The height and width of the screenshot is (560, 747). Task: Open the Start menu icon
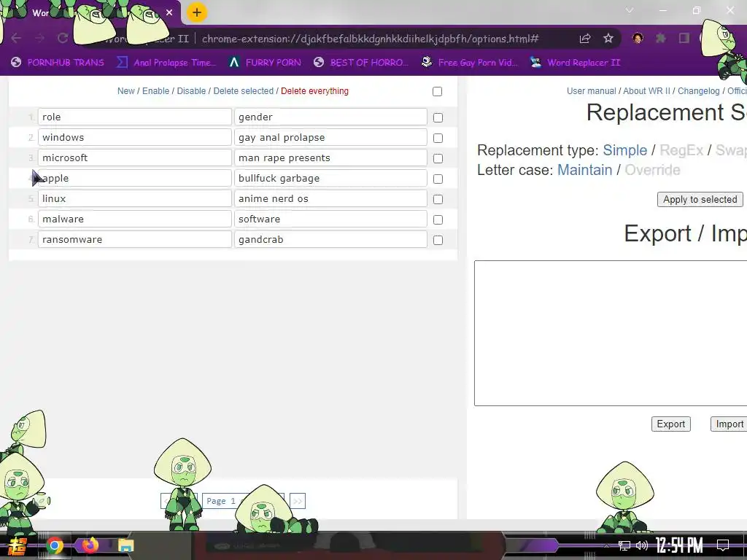click(17, 545)
